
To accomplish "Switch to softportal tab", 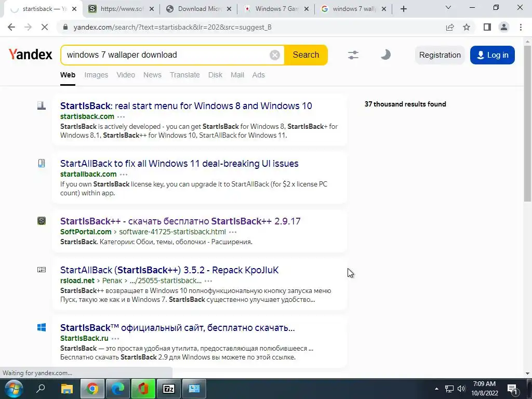I will tap(121, 9).
